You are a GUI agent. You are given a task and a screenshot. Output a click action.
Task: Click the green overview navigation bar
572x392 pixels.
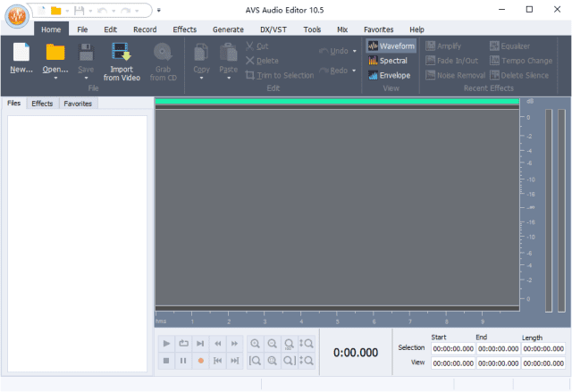(337, 101)
